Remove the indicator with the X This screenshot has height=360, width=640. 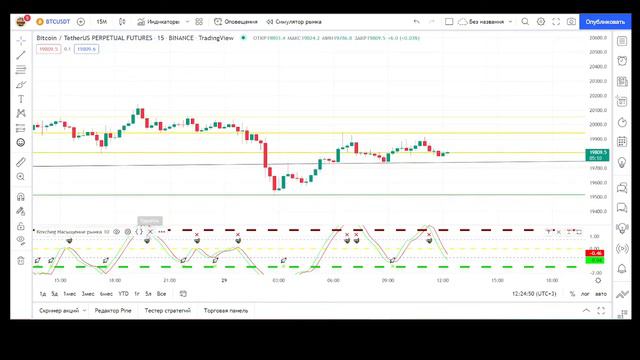point(150,232)
